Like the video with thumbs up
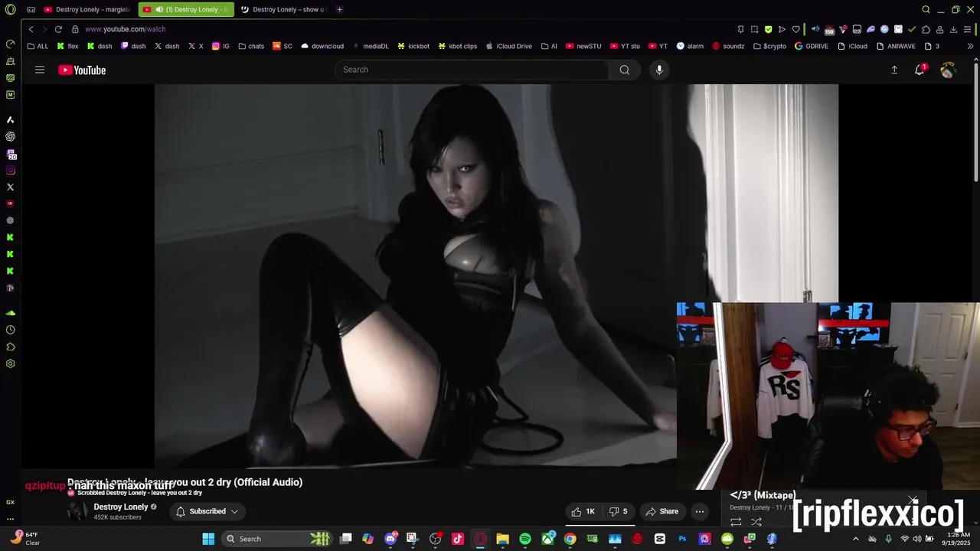The image size is (980, 551). coord(583,511)
